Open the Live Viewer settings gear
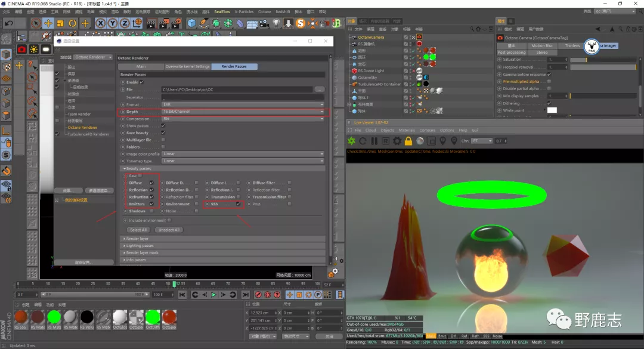Viewport: 644px width, 349px height. (x=397, y=141)
